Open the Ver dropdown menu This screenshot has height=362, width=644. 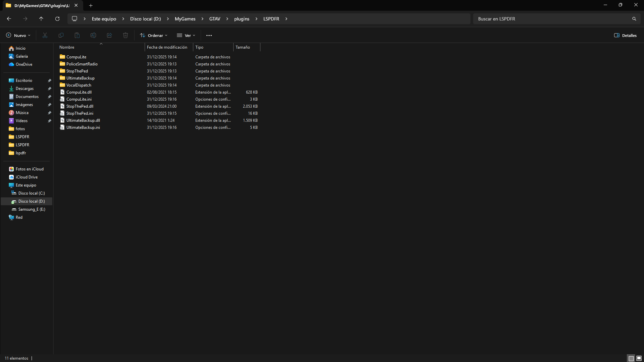(x=186, y=35)
